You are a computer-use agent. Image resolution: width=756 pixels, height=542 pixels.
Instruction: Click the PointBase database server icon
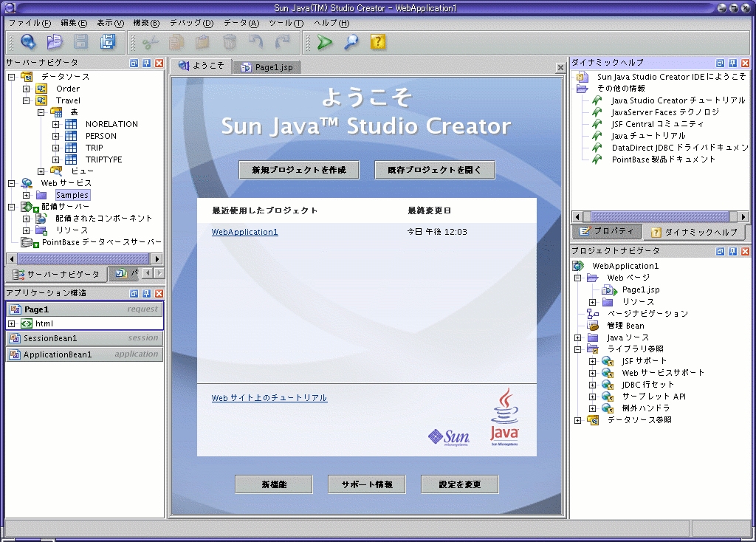point(29,242)
